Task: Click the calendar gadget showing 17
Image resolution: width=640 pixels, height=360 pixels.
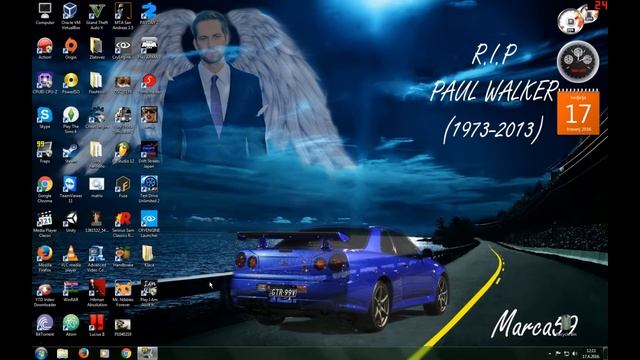Action: point(578,113)
